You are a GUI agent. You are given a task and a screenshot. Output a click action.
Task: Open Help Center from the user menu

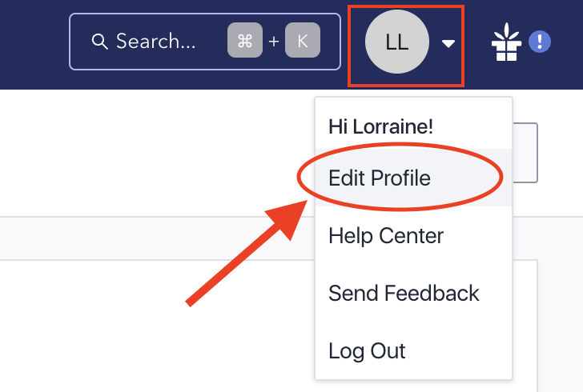pos(386,236)
